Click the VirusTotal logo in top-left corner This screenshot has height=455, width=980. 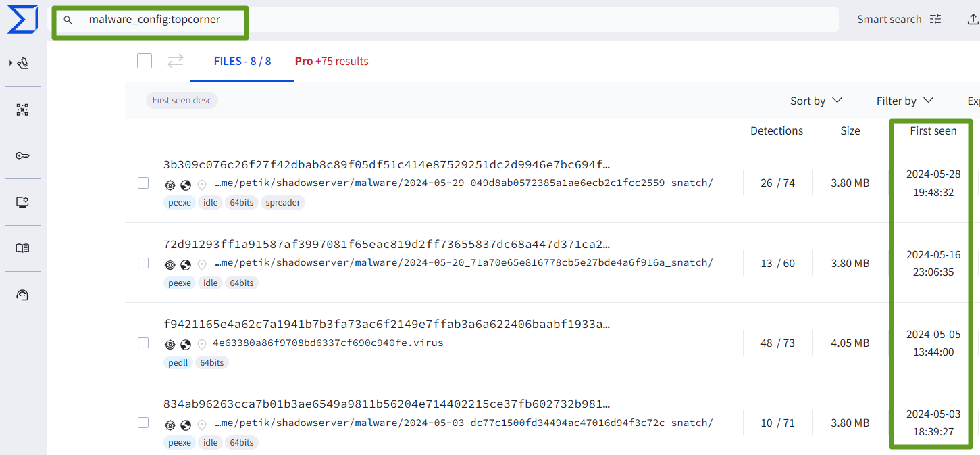tap(22, 19)
